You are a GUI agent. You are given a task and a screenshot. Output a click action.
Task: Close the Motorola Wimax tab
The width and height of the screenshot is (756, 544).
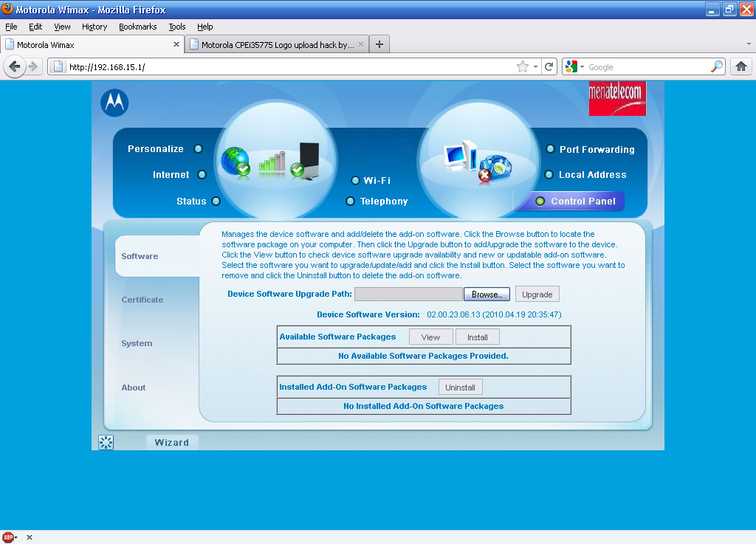click(176, 44)
